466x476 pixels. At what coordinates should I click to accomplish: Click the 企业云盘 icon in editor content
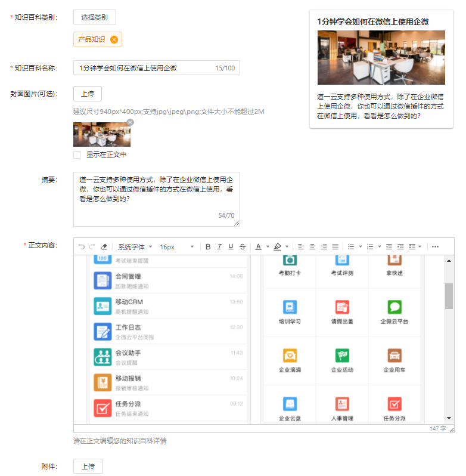pyautogui.click(x=290, y=404)
